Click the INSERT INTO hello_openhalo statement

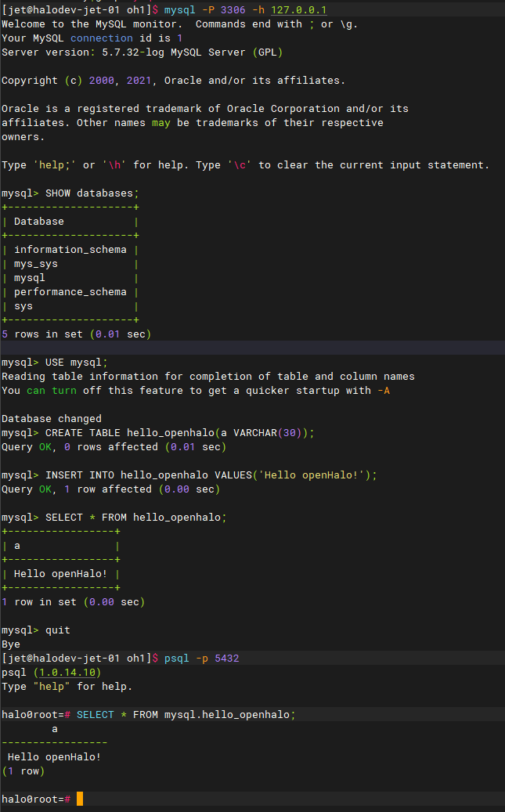click(211, 475)
